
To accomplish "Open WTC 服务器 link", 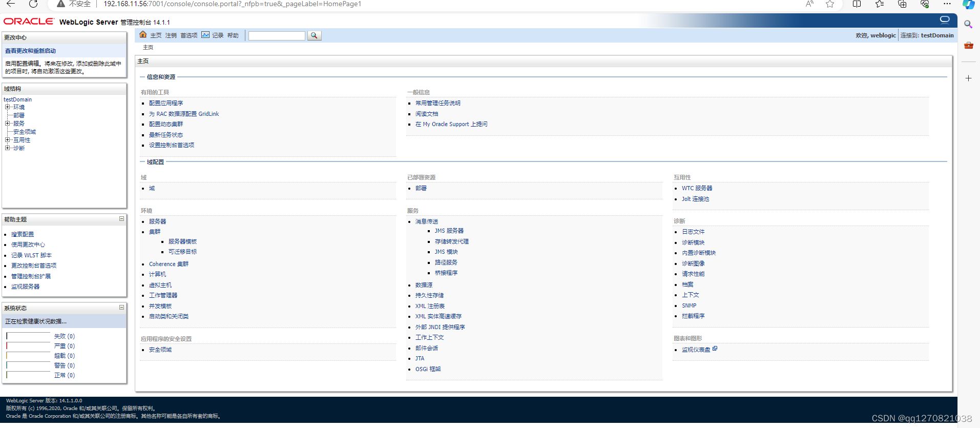I will (697, 188).
